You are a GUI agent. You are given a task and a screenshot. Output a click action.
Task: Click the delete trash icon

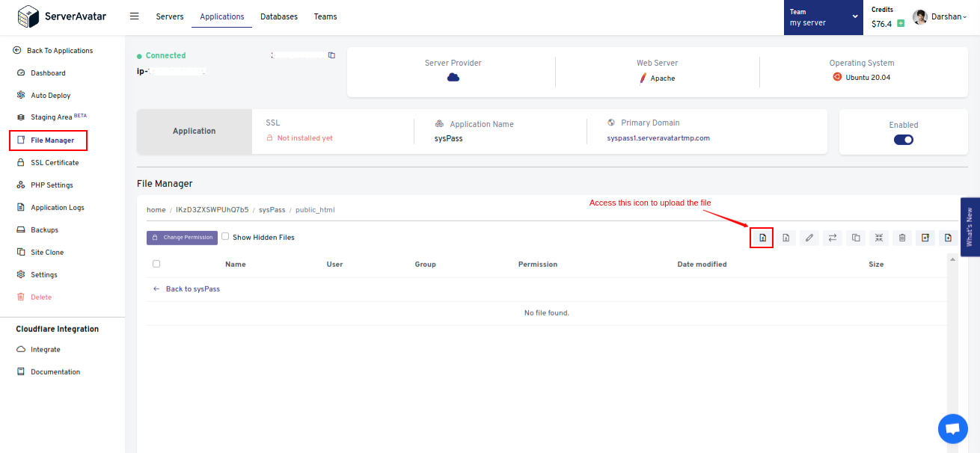coord(902,237)
